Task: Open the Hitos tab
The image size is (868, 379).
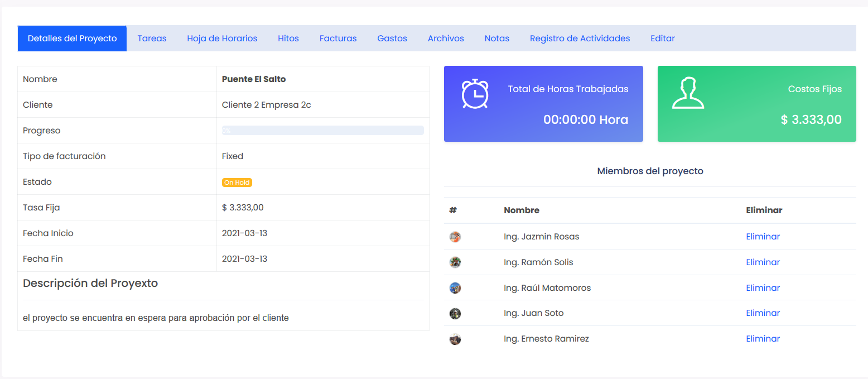Action: tap(288, 39)
